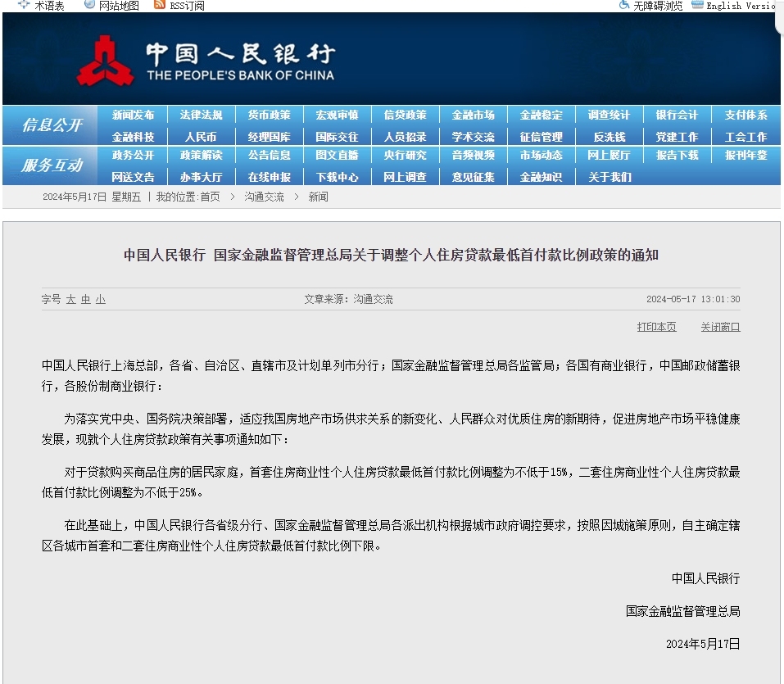Set font size to 中

point(86,300)
